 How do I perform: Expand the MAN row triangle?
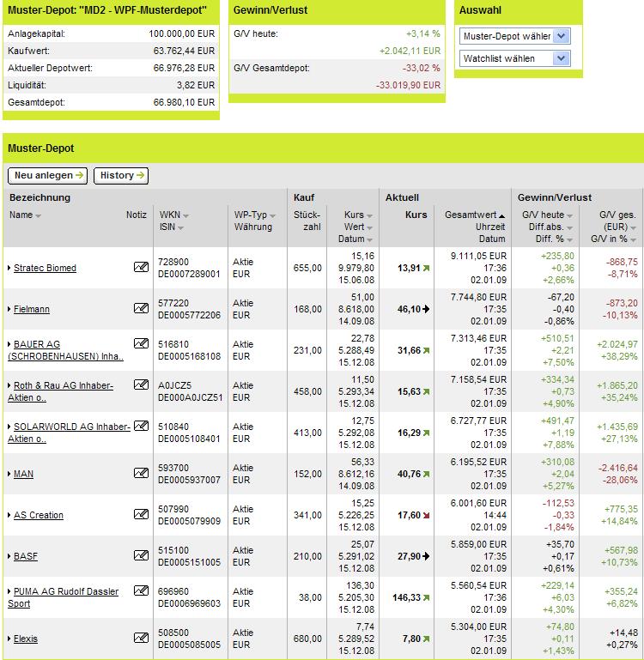point(9,474)
